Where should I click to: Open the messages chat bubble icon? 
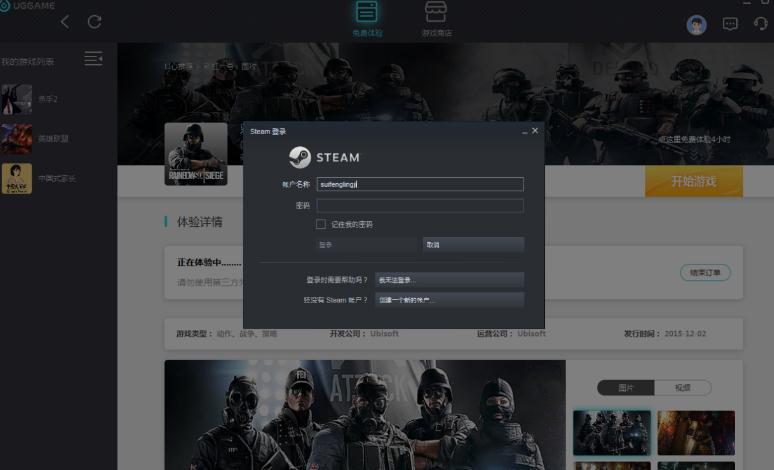click(730, 24)
